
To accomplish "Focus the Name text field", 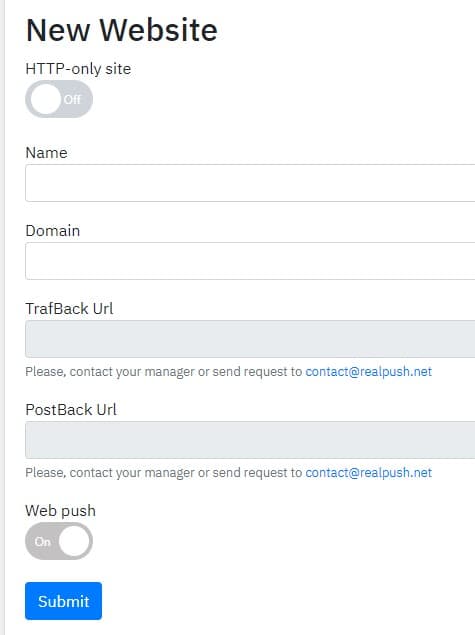I will pos(250,183).
